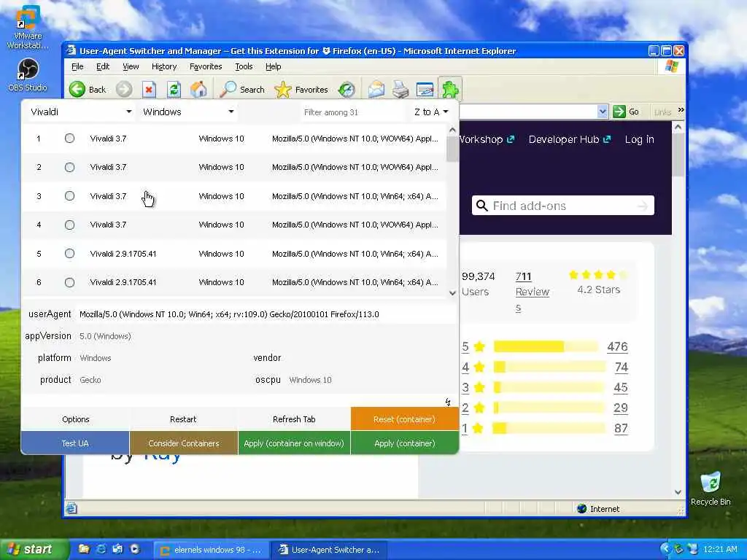This screenshot has height=560, width=747.
Task: Click the Options button
Action: [75, 419]
